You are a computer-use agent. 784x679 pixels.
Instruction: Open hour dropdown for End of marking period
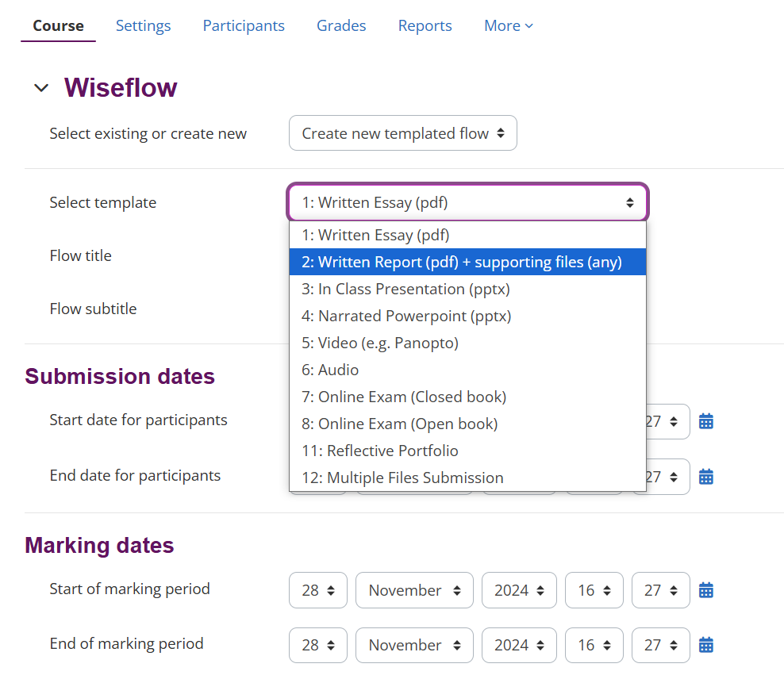(594, 645)
